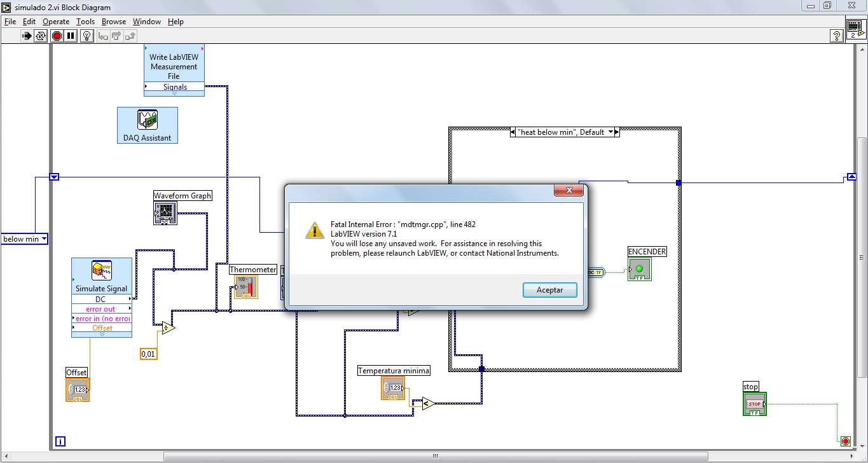Screen dimensions: 868x463
Task: Click the scroll up arrow on vertical scrollbar
Action: pyautogui.click(x=862, y=48)
